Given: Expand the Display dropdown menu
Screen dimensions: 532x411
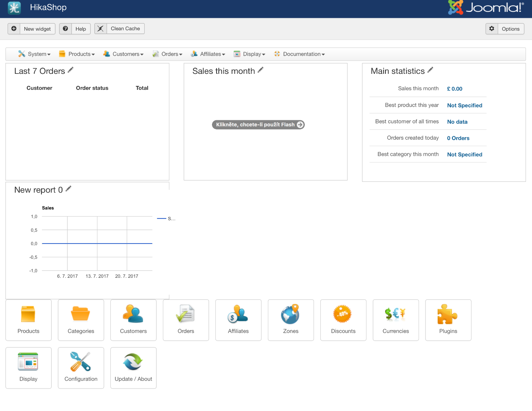Looking at the screenshot, I should [250, 54].
